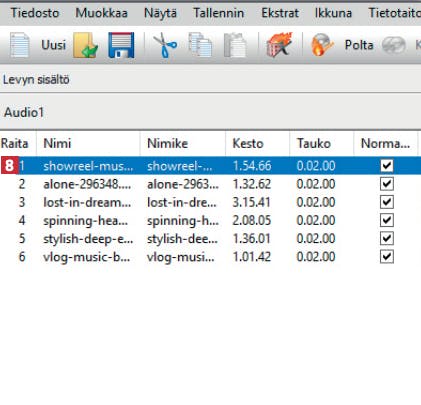Open the Tiedosto menu
Viewport: 421px width, 405px height.
35,13
